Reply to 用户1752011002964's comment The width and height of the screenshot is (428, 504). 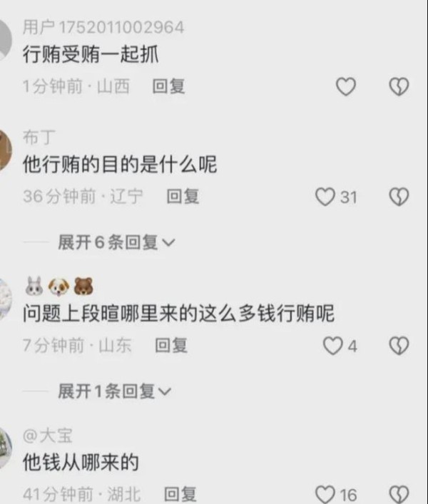168,86
